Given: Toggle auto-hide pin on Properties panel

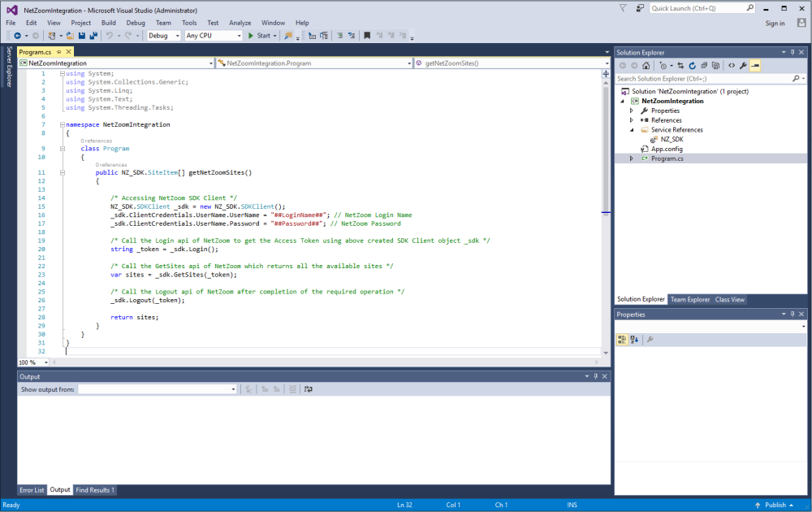Looking at the screenshot, I should 793,314.
